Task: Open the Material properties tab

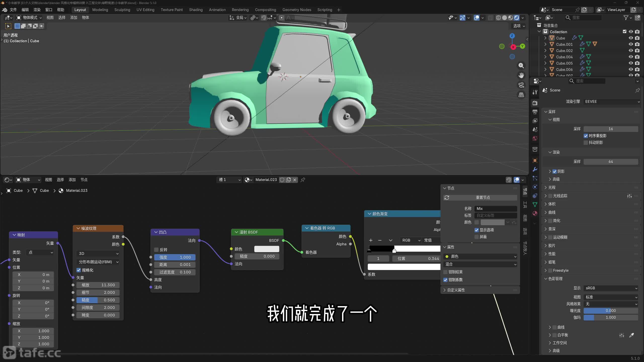Action: (535, 213)
